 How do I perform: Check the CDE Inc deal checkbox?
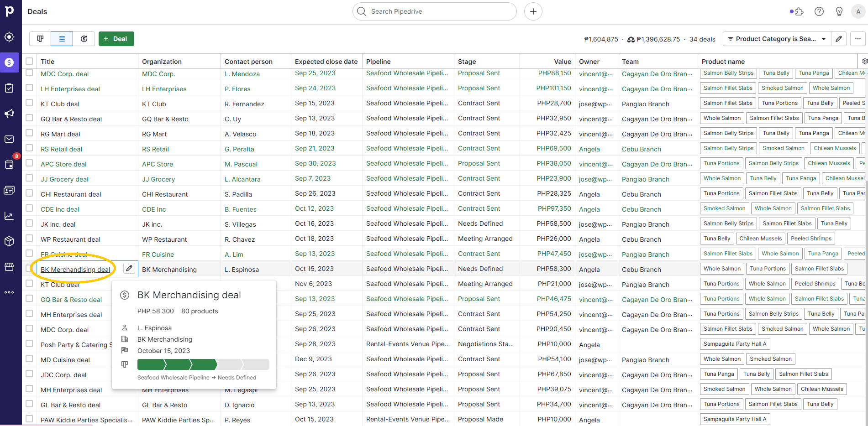point(30,208)
